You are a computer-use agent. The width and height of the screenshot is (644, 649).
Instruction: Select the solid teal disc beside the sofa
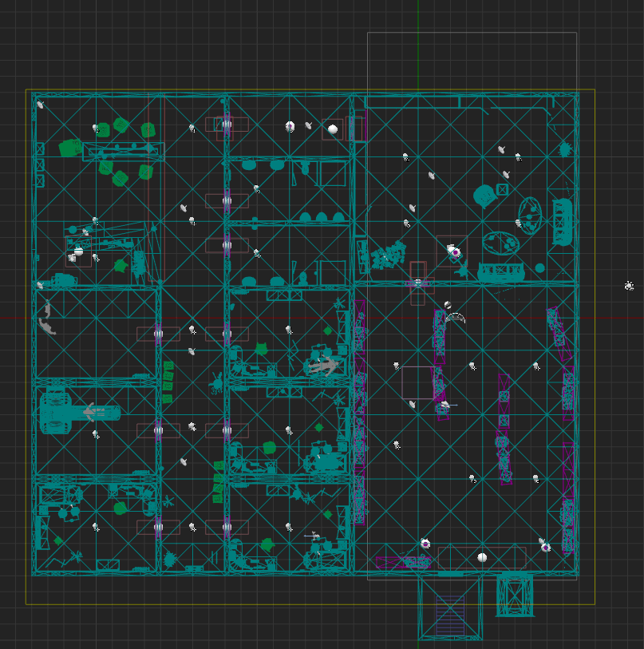[x=539, y=268]
